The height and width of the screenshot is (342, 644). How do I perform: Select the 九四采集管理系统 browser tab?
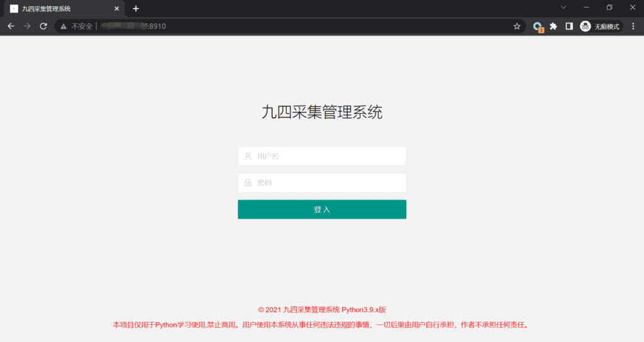(x=65, y=9)
